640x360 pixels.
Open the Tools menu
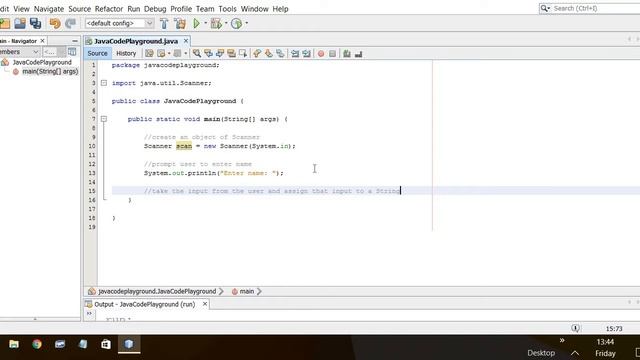coord(227,9)
